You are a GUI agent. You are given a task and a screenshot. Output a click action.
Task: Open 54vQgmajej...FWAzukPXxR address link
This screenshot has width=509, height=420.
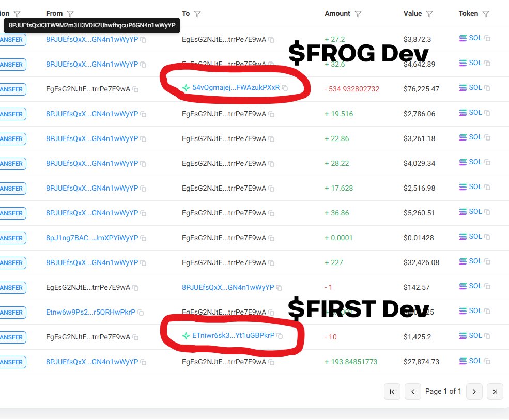point(236,88)
